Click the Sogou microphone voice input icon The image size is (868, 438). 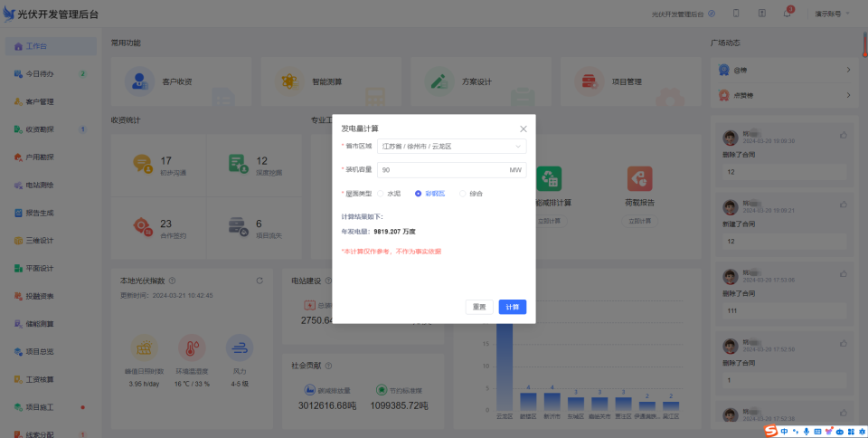(x=807, y=432)
